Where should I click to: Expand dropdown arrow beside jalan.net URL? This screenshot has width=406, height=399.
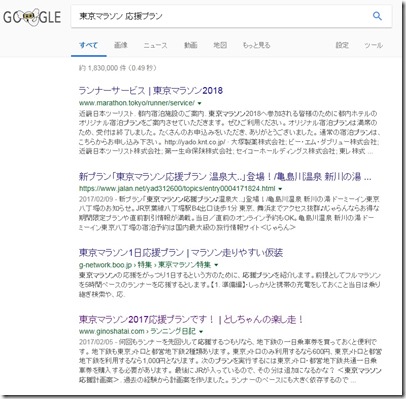(x=280, y=189)
